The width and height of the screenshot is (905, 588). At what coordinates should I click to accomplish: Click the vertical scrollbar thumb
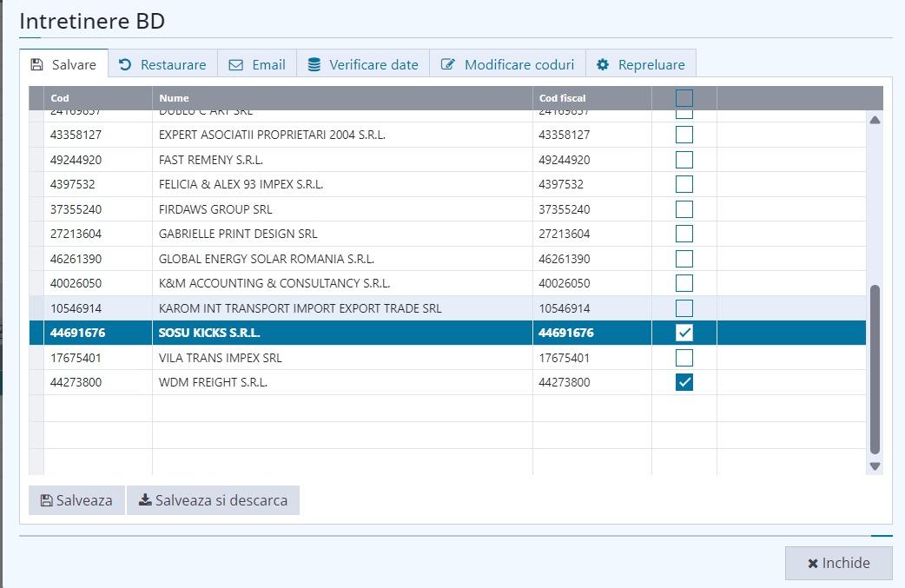coord(875,369)
